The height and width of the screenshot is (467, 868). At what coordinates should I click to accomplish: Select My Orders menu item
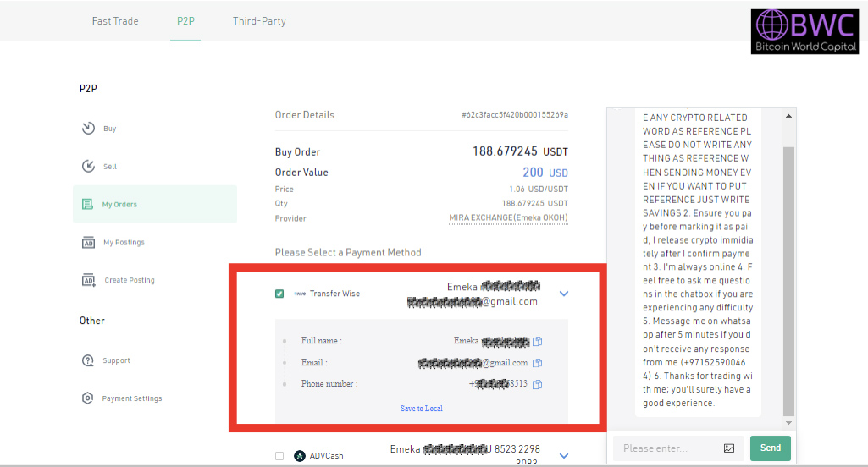[x=154, y=204]
